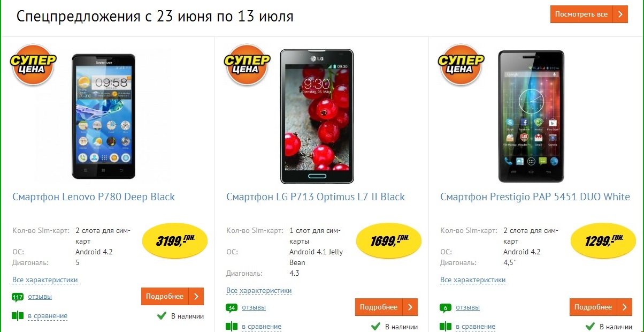Click compare icon under Prestigio PAP 5451
Image resolution: width=644 pixels, height=332 pixels.
coord(446,327)
